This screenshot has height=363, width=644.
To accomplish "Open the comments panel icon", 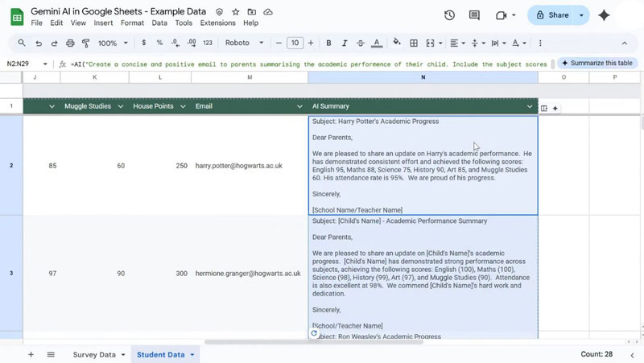I will click(474, 15).
